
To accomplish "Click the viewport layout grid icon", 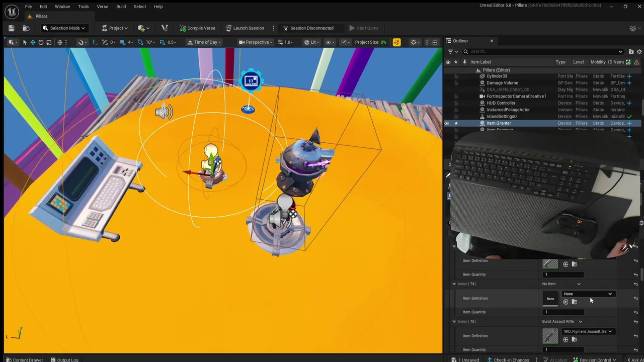I will [435, 42].
